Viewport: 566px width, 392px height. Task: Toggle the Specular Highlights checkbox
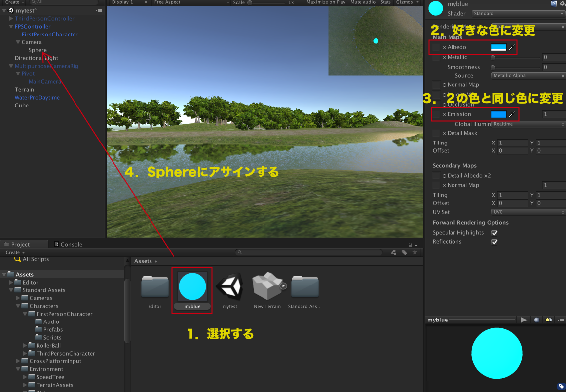tap(494, 233)
